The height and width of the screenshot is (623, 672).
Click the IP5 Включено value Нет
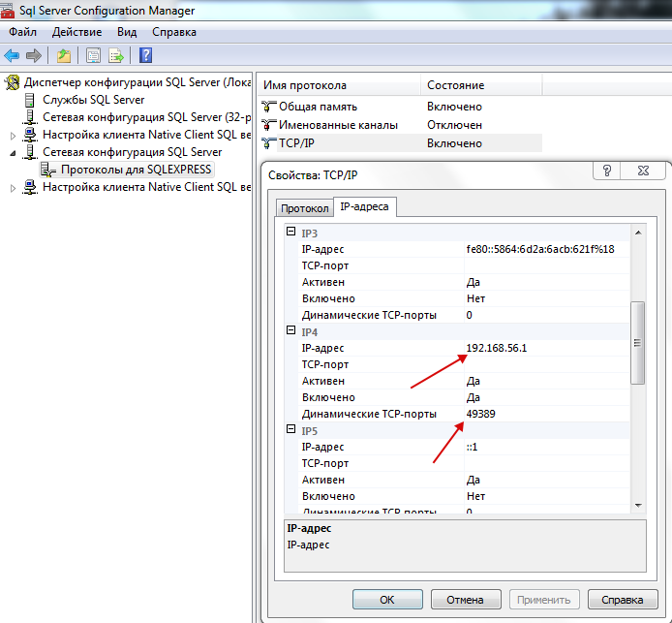pyautogui.click(x=475, y=496)
